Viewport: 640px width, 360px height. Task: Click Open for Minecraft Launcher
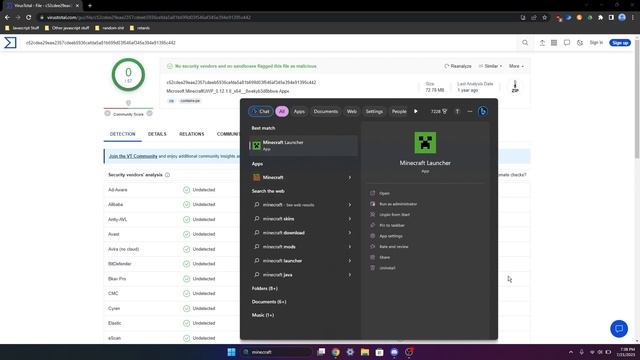pyautogui.click(x=384, y=193)
